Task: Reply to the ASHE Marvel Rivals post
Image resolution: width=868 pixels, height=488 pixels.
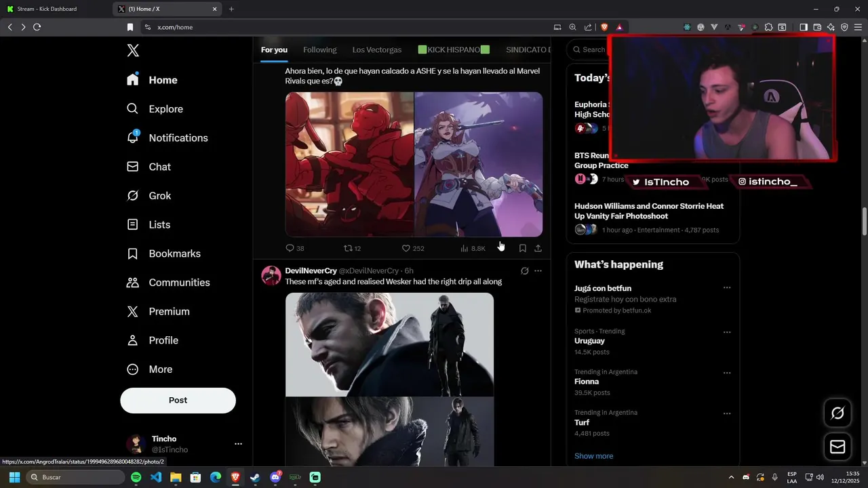Action: coord(295,248)
